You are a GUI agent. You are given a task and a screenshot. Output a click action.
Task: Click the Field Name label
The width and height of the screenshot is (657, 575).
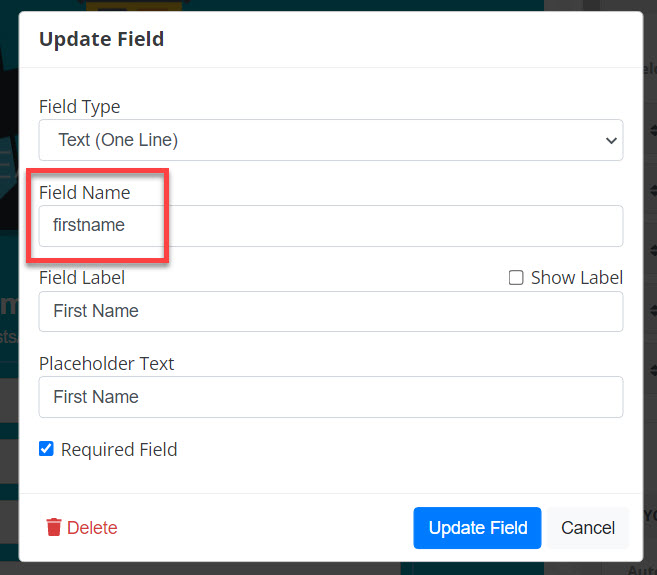(84, 192)
